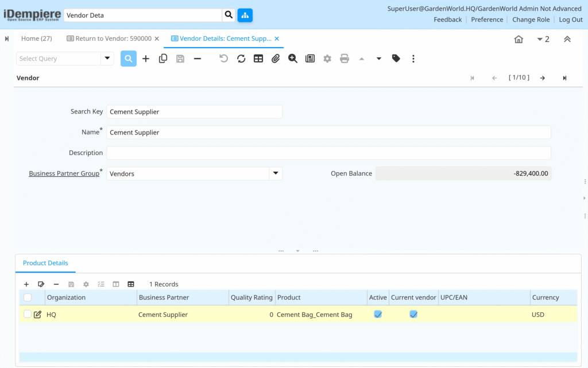Image resolution: width=588 pixels, height=368 pixels.
Task: Toggle grid view in main toolbar
Action: pyautogui.click(x=258, y=59)
